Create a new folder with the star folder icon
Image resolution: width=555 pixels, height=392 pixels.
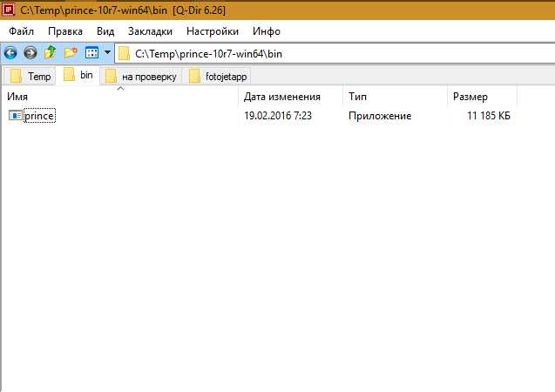[71, 53]
